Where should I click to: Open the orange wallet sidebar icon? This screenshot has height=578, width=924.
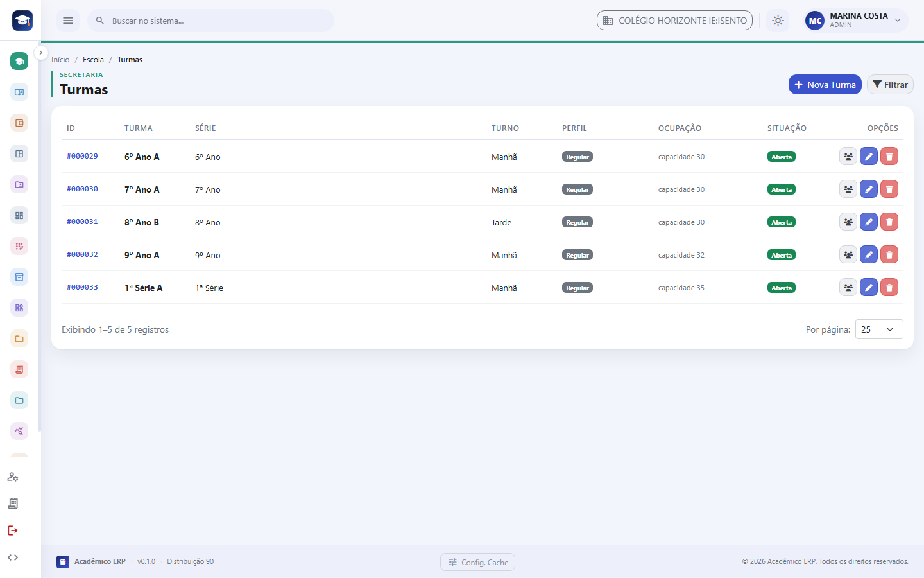[19, 123]
